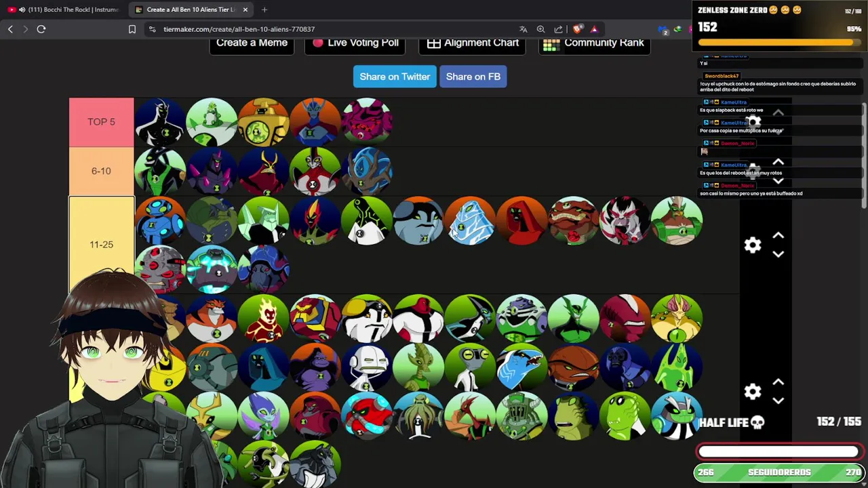Select the magenta rock alien in TOP 5
The width and height of the screenshot is (868, 488).
coord(366,122)
